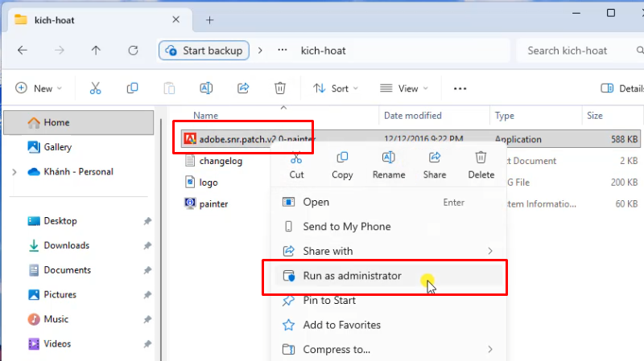
Task: Unpin Videos from quick access
Action: (147, 344)
